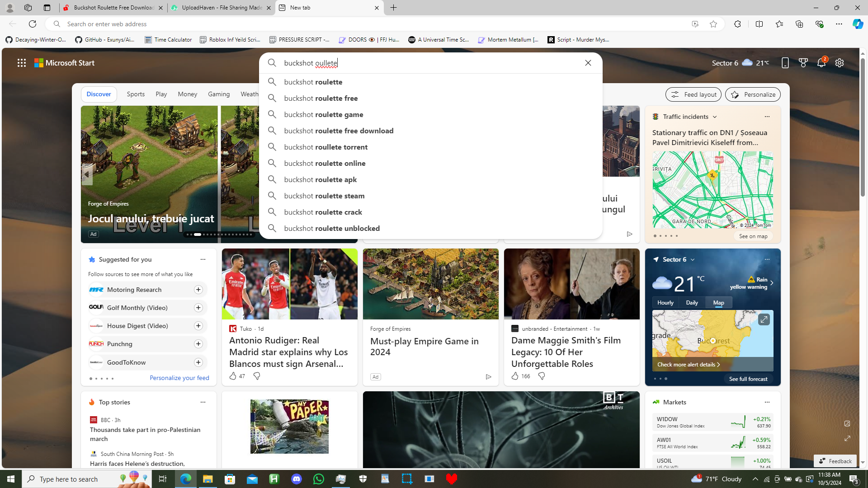Screen dimensions: 868x488
Task: Open page settings gear icon
Action: point(839,63)
